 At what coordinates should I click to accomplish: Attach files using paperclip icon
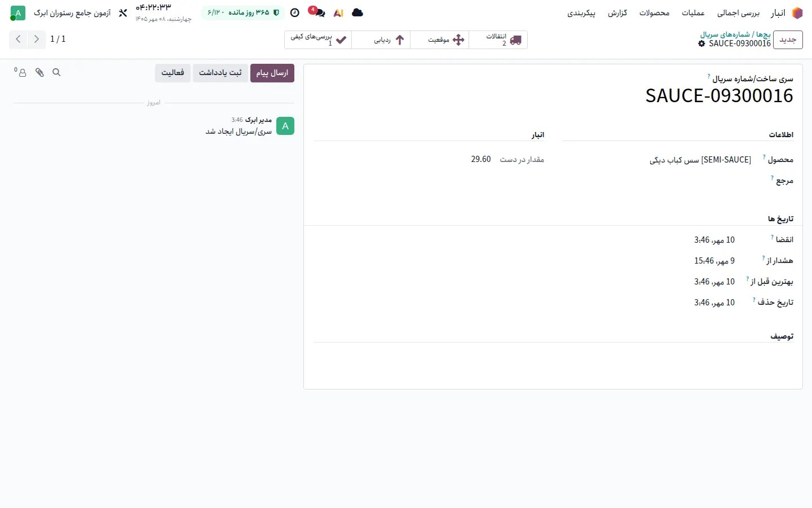pos(39,72)
